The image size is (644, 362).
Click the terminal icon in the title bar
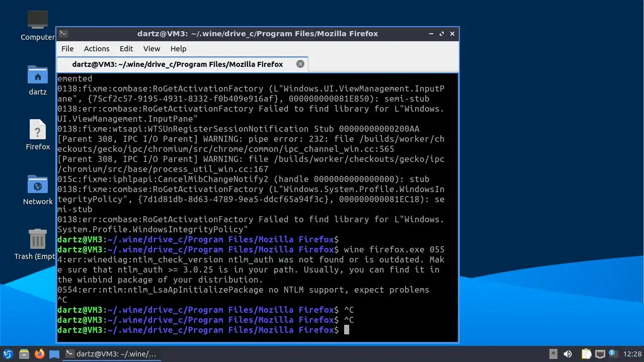[x=63, y=34]
